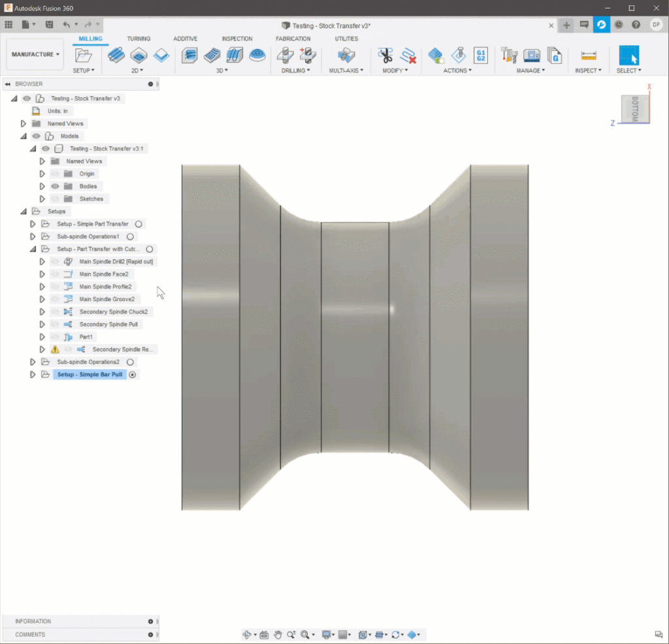Image resolution: width=669 pixels, height=644 pixels.
Task: Click the scissors icon in the Modify group
Action: [x=385, y=56]
